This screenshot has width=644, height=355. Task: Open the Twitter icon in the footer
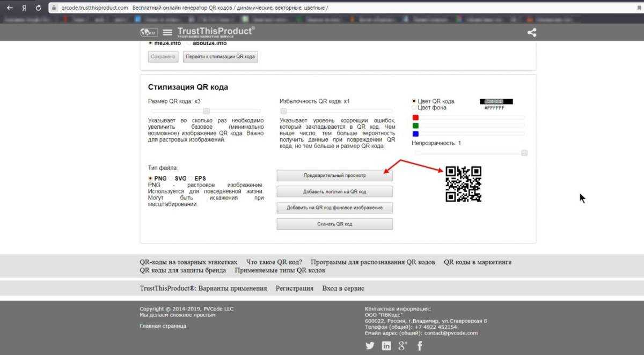[370, 346]
